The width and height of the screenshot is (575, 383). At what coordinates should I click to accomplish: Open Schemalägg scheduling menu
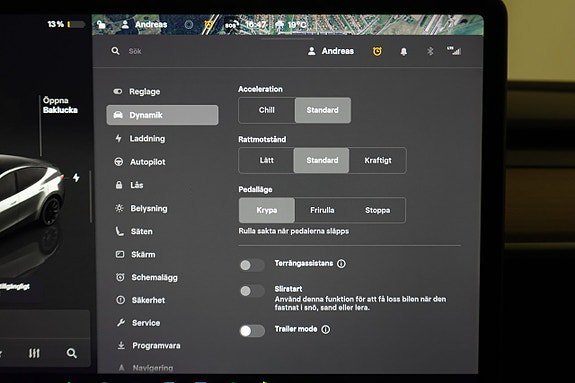[x=147, y=277]
